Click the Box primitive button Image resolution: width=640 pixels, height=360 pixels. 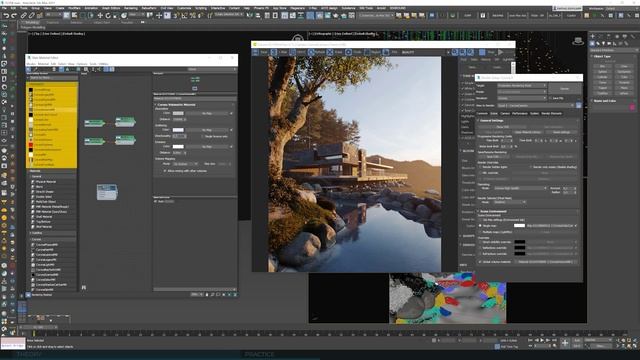602,66
